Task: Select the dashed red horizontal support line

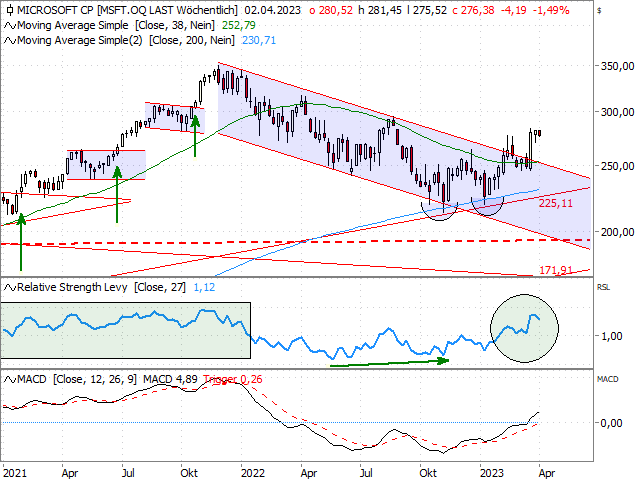Action: (x=296, y=242)
